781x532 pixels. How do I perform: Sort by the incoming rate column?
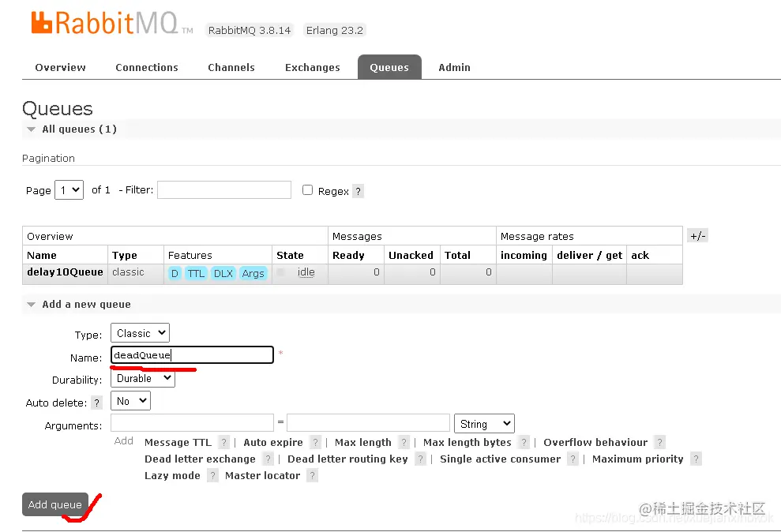click(x=524, y=255)
